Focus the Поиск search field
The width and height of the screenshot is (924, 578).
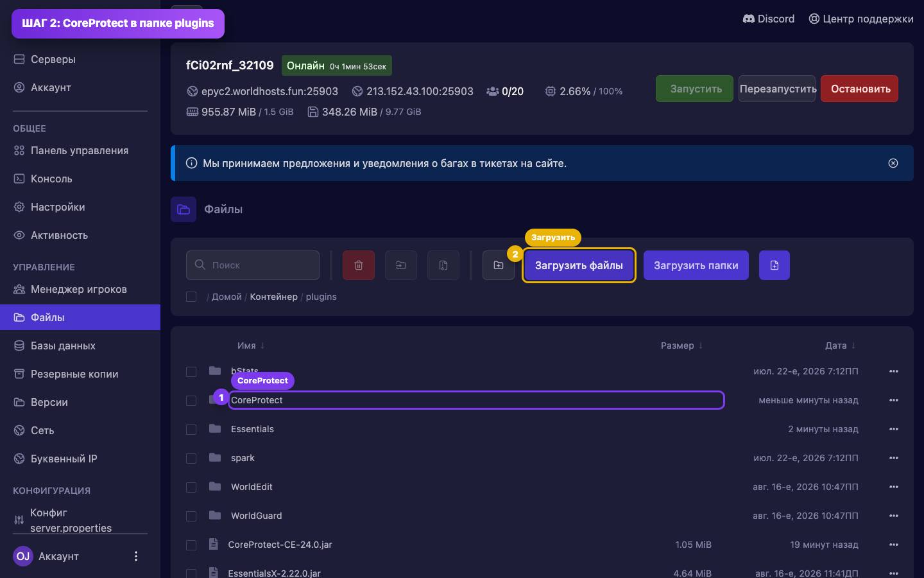click(x=253, y=265)
